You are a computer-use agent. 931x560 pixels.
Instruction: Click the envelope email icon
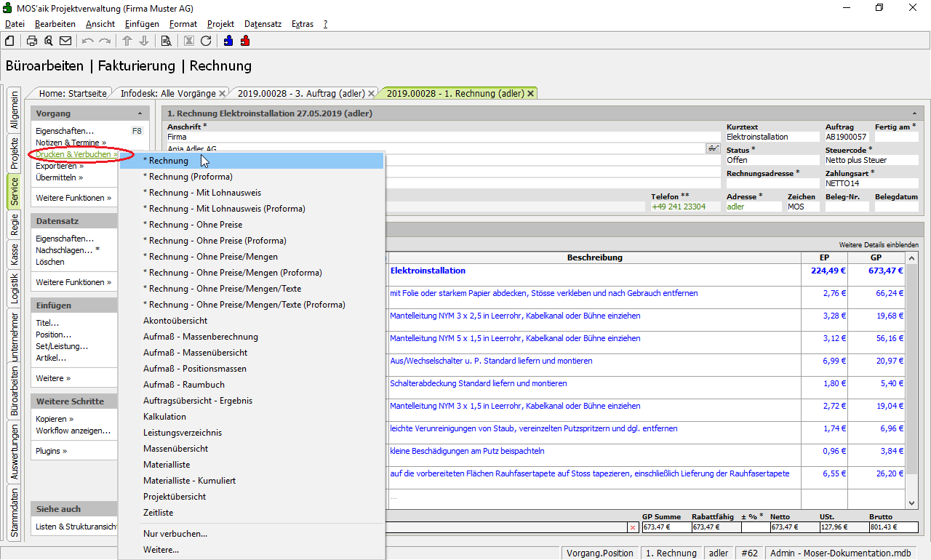click(65, 41)
